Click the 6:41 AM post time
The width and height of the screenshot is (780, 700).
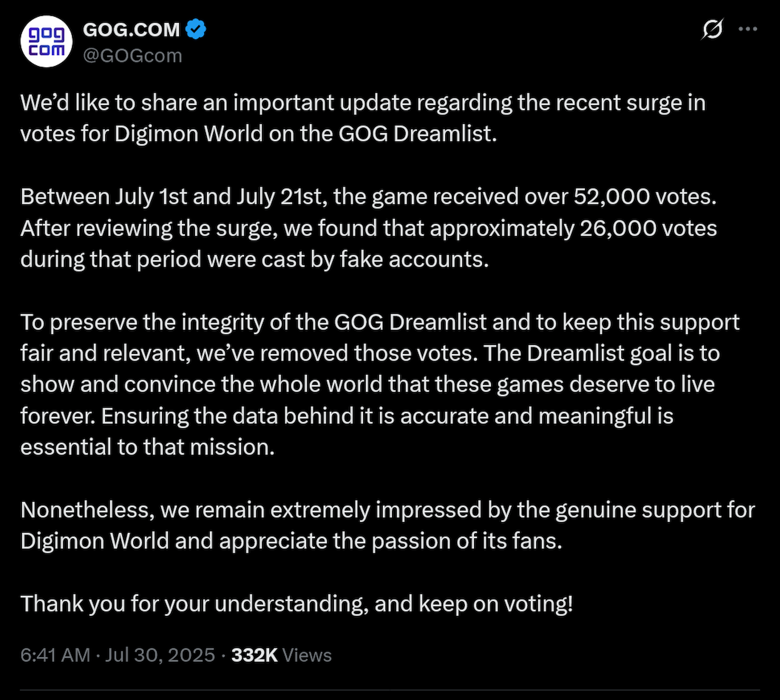55,655
